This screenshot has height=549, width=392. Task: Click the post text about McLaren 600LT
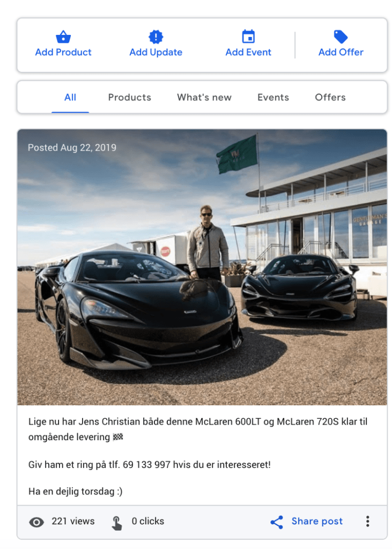pos(198,429)
